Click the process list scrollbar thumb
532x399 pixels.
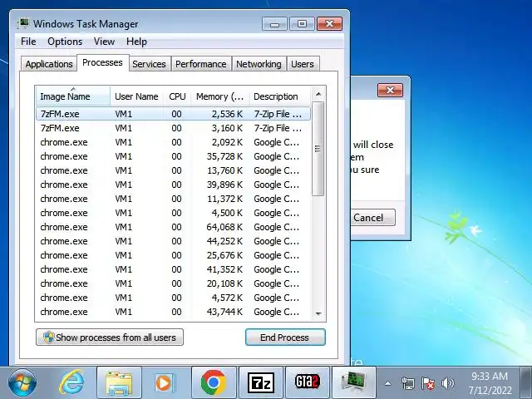click(x=318, y=149)
